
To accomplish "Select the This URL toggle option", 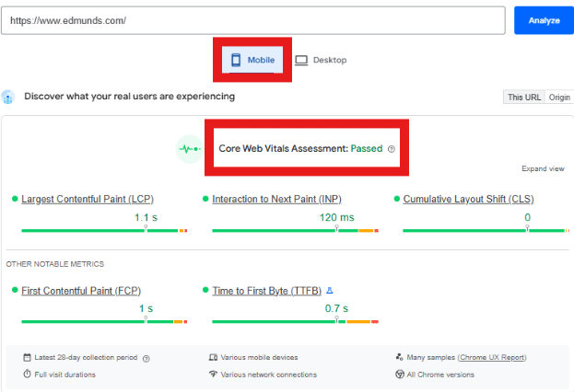I will pos(524,98).
